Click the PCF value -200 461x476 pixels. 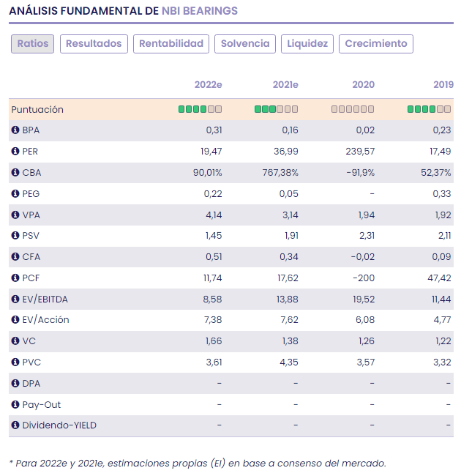pos(364,278)
